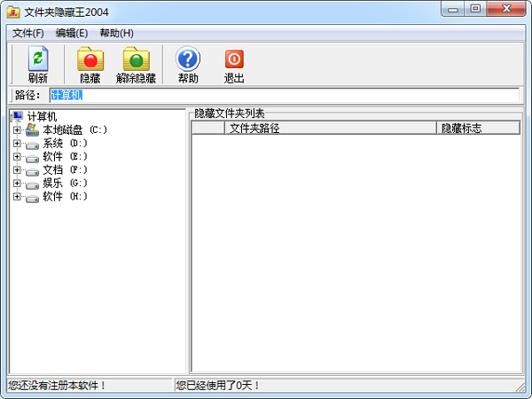Close the 文件夹隐藏王2004 window
This screenshot has width=532, height=399.
[506, 9]
